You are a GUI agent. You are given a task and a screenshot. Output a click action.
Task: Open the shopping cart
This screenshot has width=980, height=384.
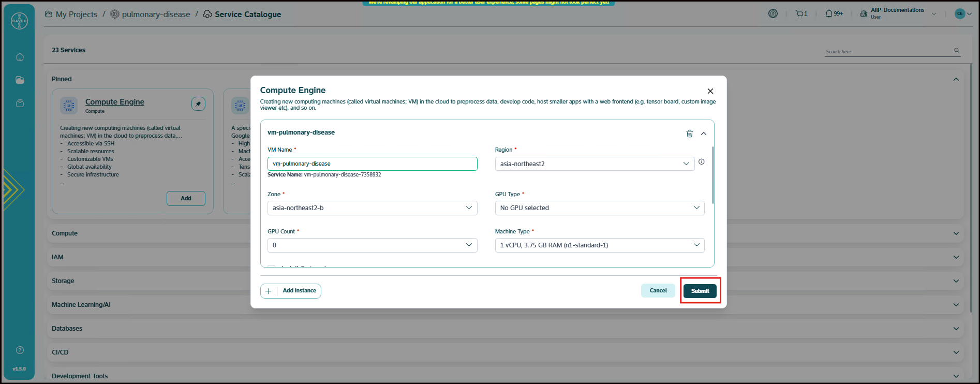click(x=800, y=14)
